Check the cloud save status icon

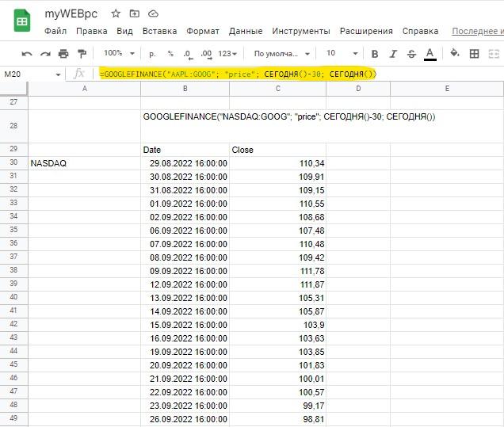tap(153, 13)
